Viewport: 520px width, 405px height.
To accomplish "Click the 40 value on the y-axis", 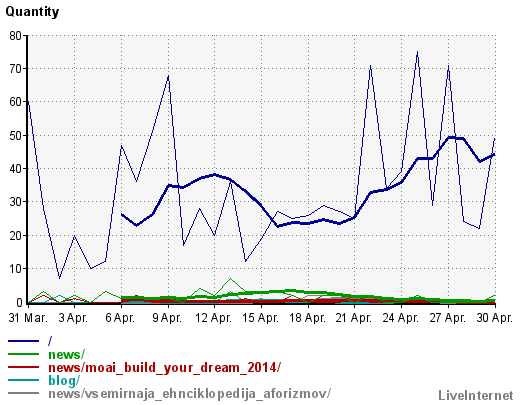I will click(15, 169).
